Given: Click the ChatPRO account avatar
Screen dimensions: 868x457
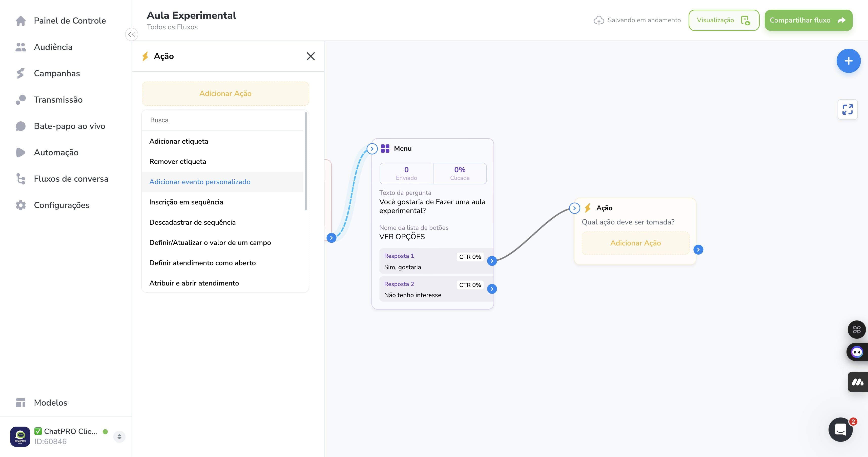Looking at the screenshot, I should click(x=20, y=436).
